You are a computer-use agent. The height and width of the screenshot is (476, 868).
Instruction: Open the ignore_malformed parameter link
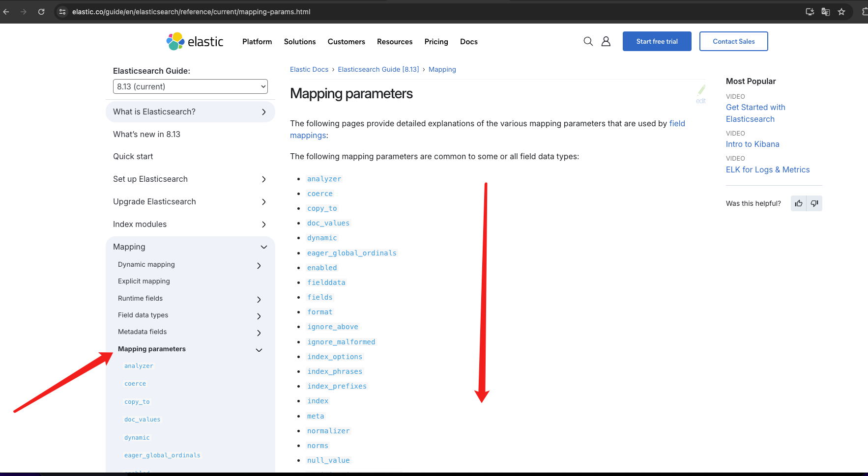click(x=341, y=342)
